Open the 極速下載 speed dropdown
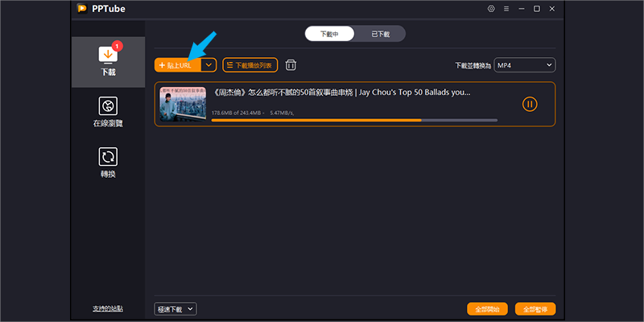644x322 pixels. click(x=175, y=309)
